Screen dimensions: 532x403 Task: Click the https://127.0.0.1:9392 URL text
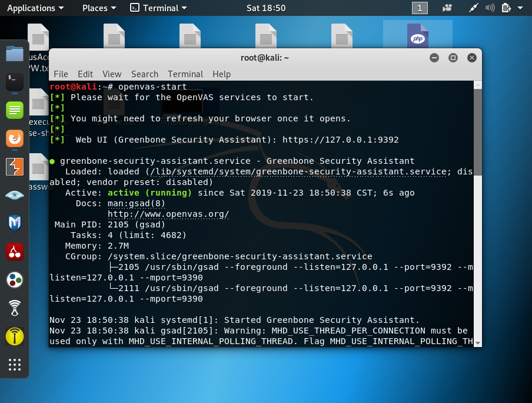pyautogui.click(x=340, y=140)
